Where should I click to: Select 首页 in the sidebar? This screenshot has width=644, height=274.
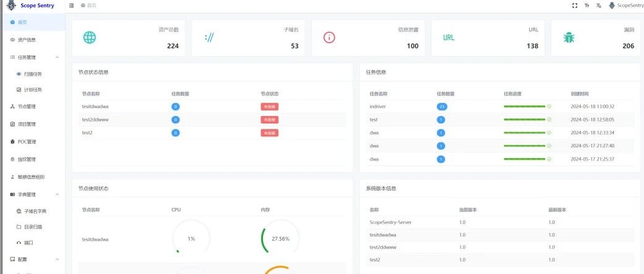click(x=33, y=22)
